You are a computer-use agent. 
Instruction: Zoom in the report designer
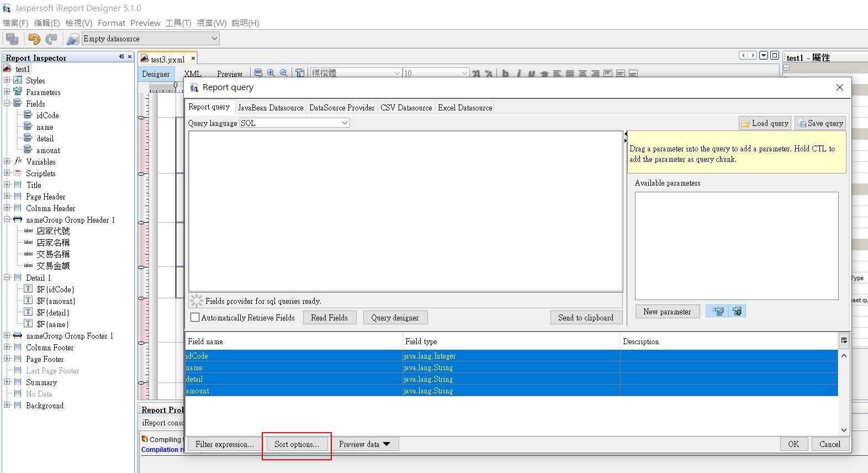tap(271, 73)
